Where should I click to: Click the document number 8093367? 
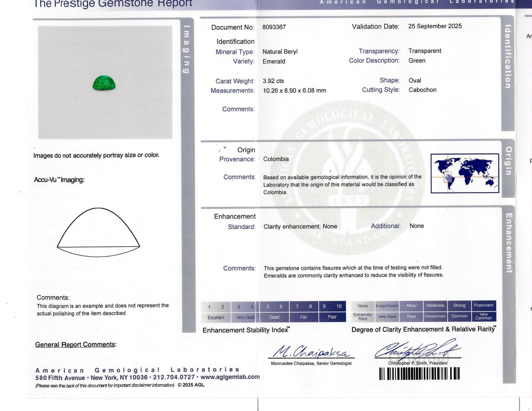tap(274, 27)
